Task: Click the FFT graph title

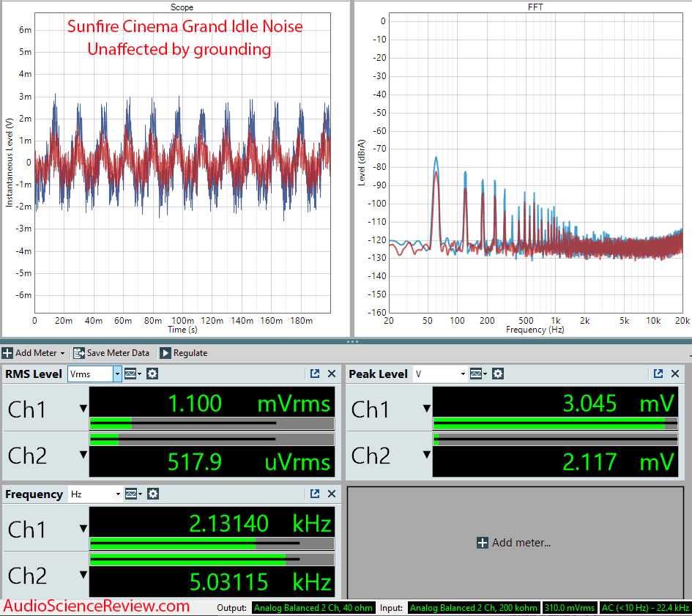Action: [x=535, y=7]
